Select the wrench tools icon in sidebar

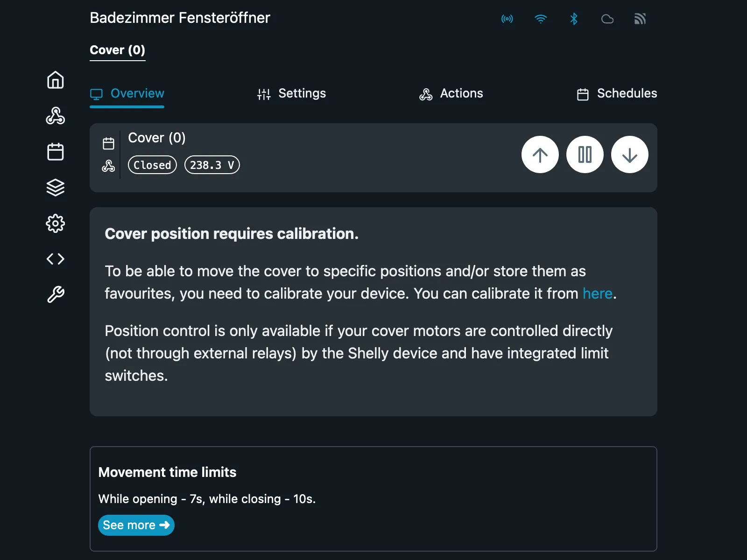pyautogui.click(x=55, y=294)
